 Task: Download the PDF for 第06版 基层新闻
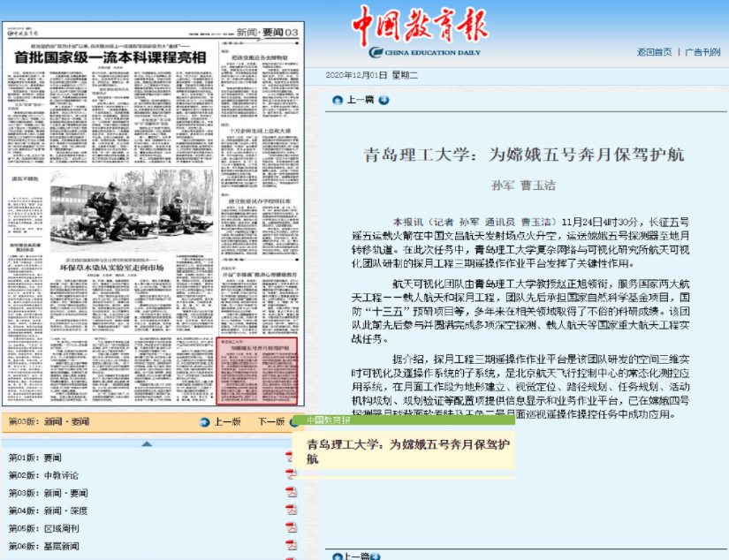pyautogui.click(x=291, y=545)
